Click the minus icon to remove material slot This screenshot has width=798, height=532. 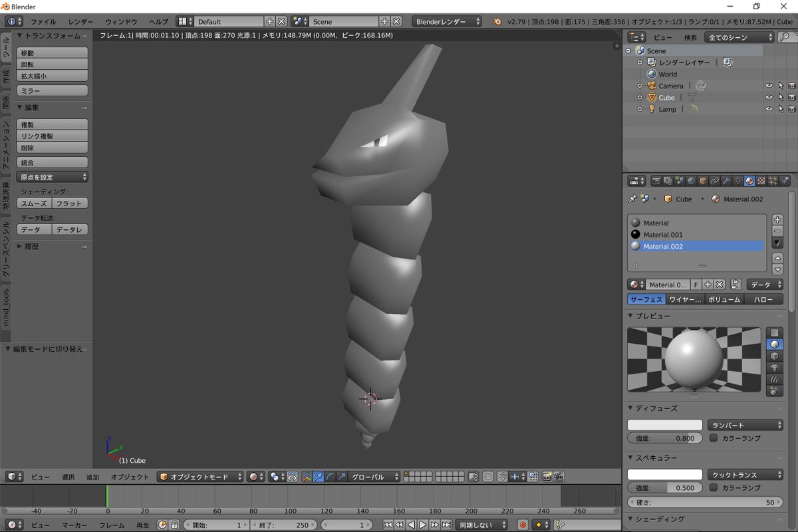tap(777, 231)
